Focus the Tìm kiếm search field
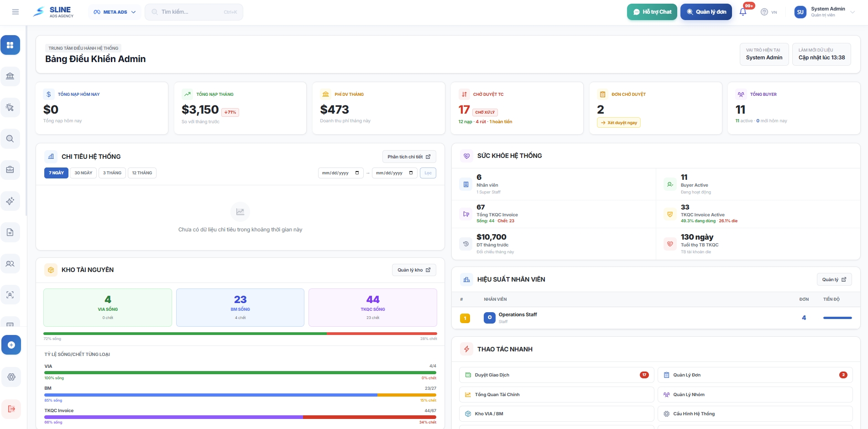The width and height of the screenshot is (868, 429). 194,12
